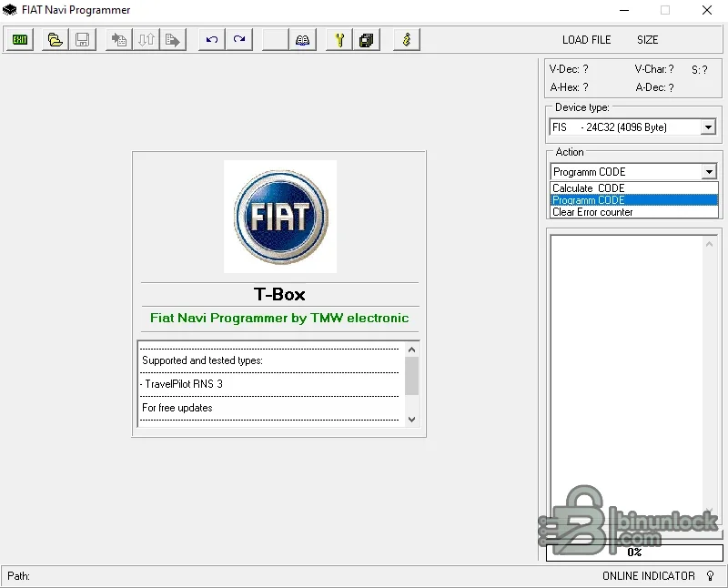The height and width of the screenshot is (588, 728).
Task: Click the FIAT logo image
Action: [x=280, y=217]
